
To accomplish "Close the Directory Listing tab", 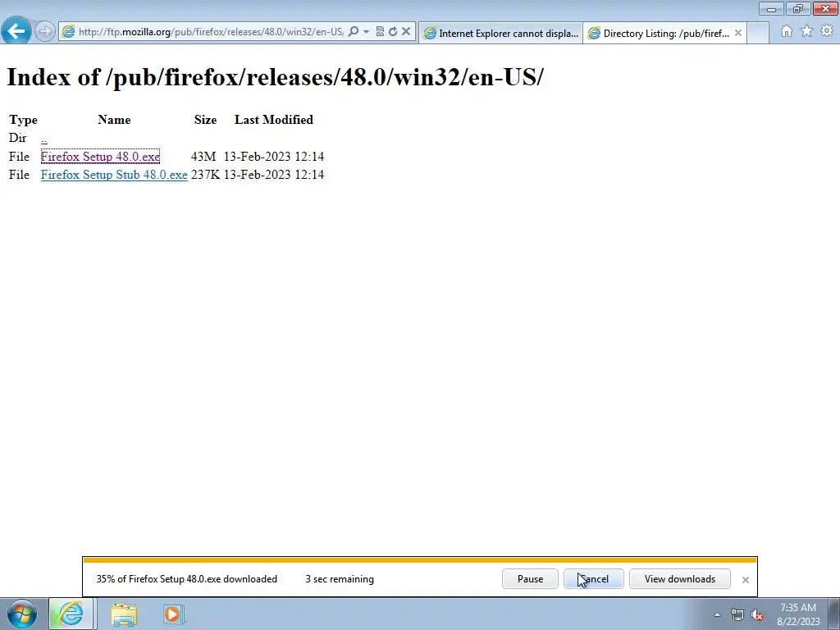I will (738, 33).
